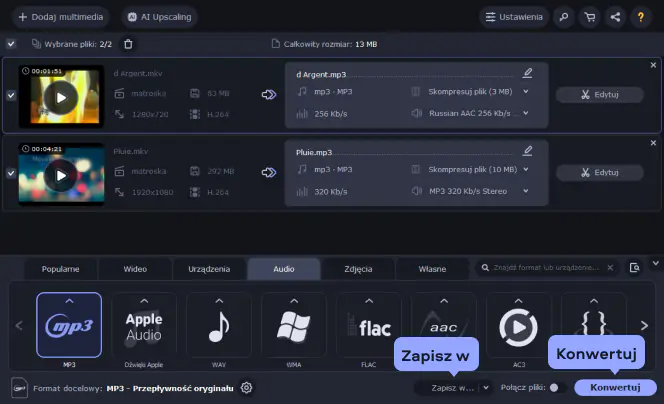Play preview of d Argent.mkv
The height and width of the screenshot is (404, 664).
pos(61,98)
